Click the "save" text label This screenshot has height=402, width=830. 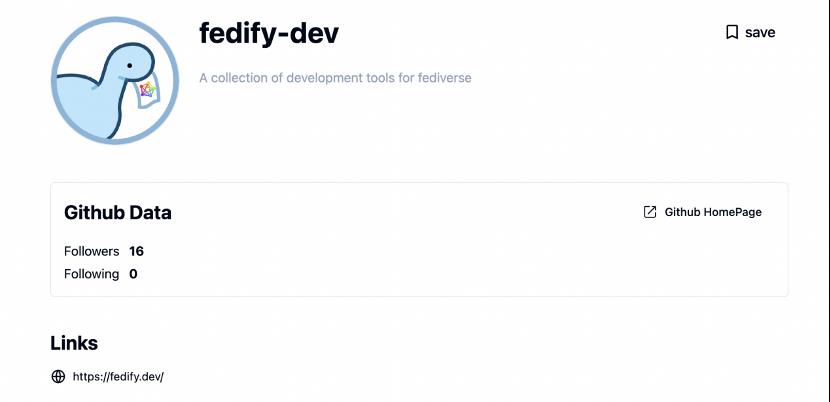coord(760,32)
